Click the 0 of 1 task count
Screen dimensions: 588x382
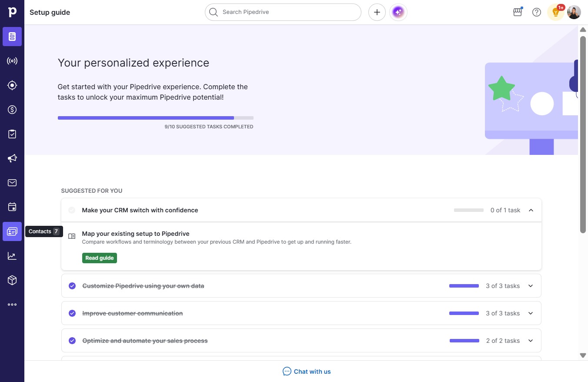[x=505, y=210]
